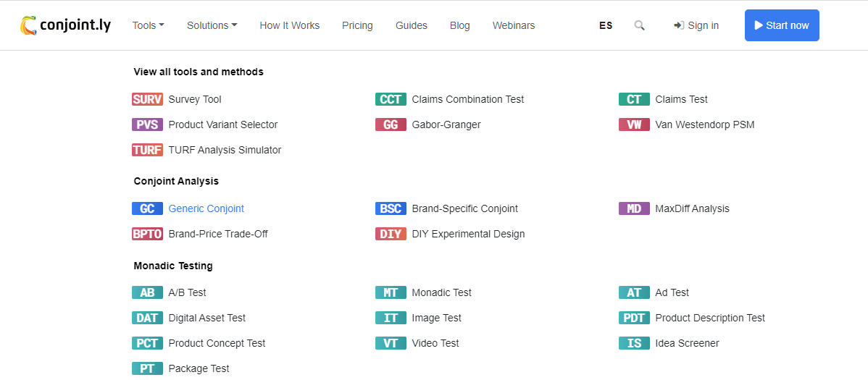Open the How It Works page
Viewport: 868px width, 380px height.
[x=290, y=25]
